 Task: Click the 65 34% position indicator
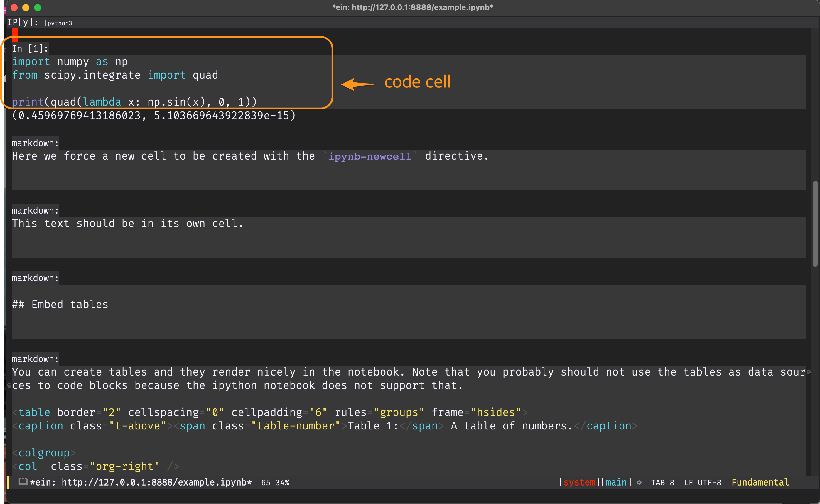275,482
